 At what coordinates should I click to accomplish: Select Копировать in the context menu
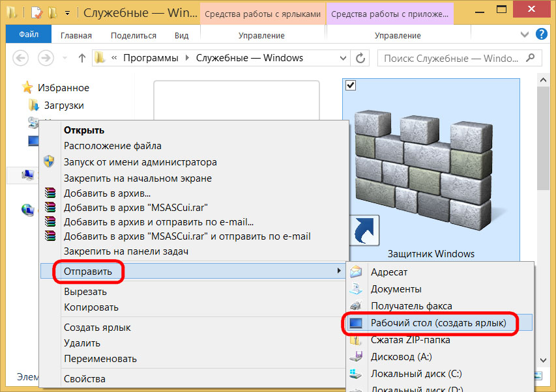pos(193,307)
